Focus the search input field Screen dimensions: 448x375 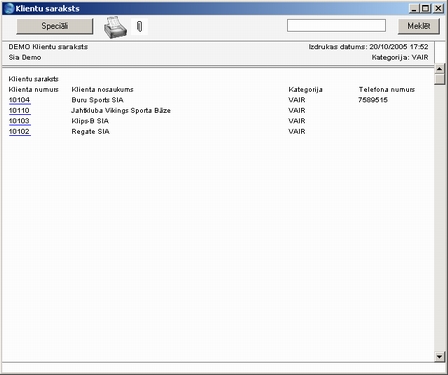click(336, 25)
